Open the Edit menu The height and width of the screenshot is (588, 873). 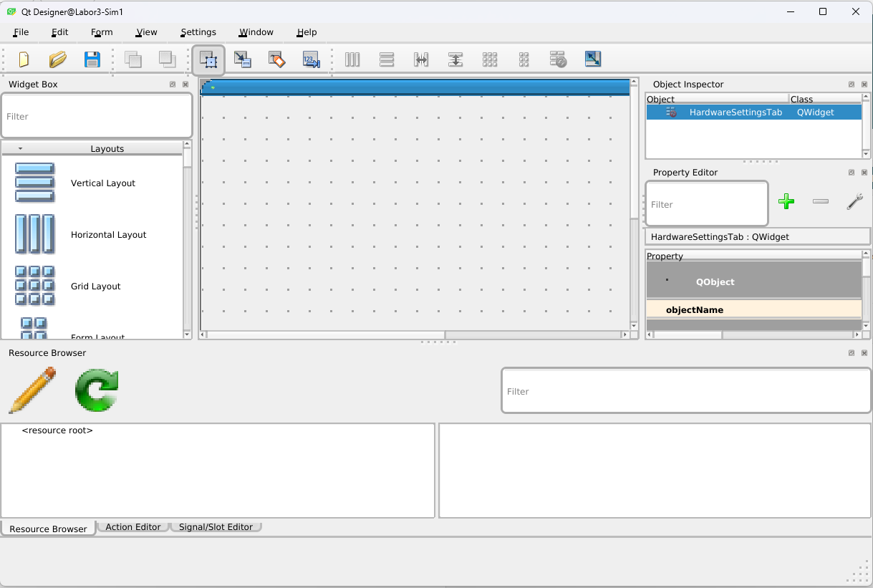click(60, 32)
